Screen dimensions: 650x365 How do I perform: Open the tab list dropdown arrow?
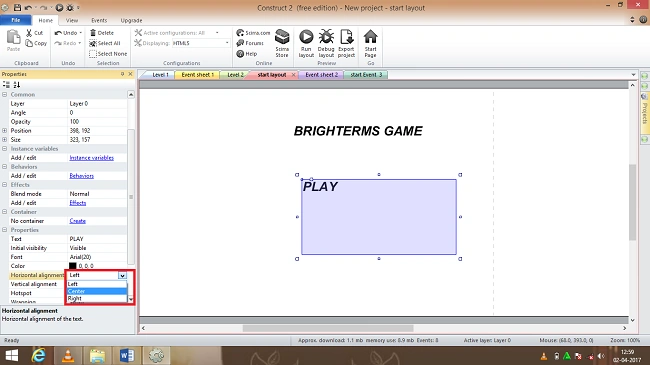(633, 75)
